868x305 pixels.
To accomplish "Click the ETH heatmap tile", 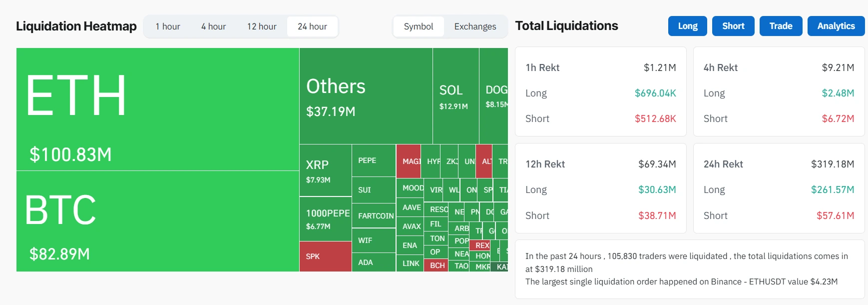I will [x=157, y=109].
